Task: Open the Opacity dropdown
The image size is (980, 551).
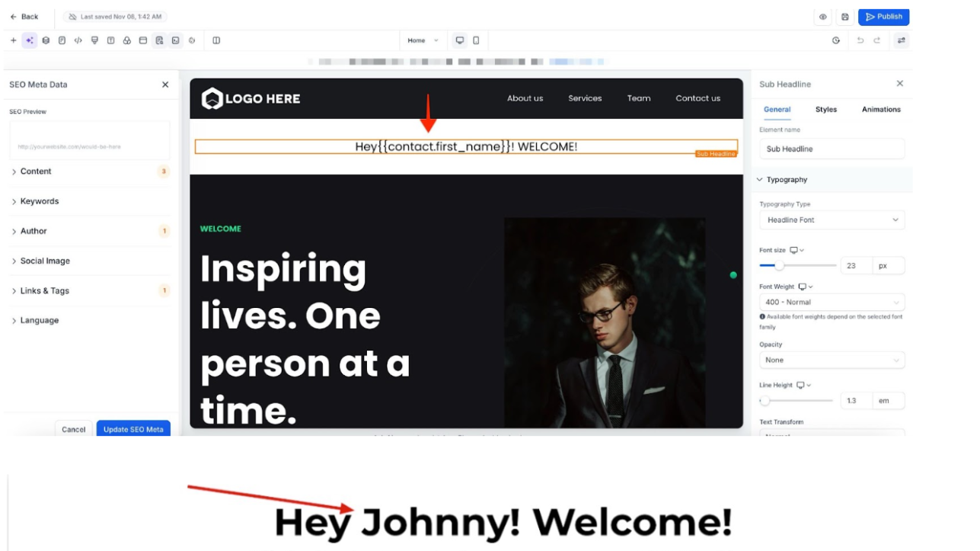Action: pos(832,360)
